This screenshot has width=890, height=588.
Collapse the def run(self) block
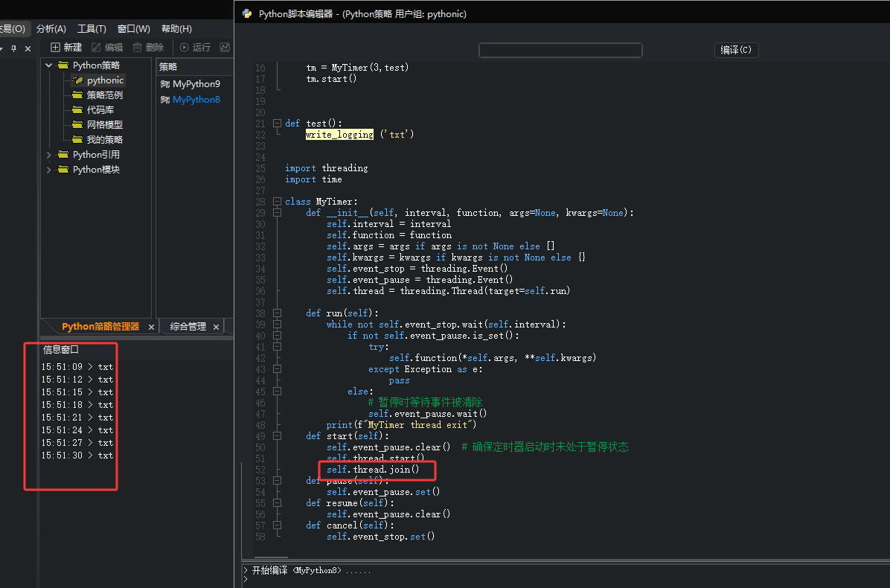(277, 313)
